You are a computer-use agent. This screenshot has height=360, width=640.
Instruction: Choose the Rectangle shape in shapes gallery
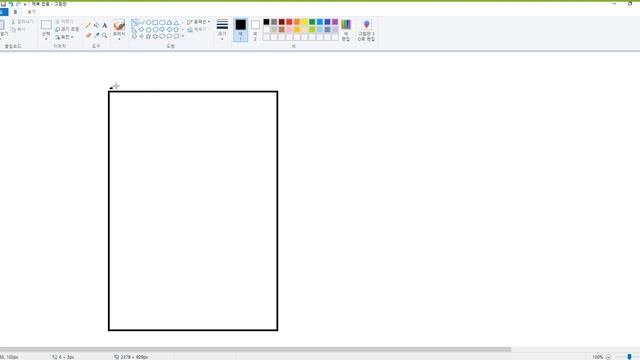(156, 22)
